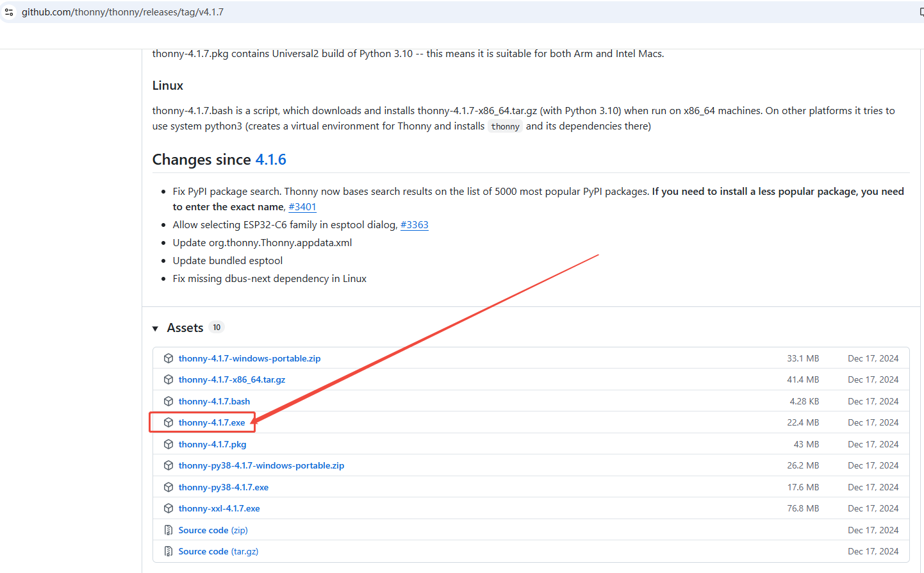
Task: Click the 76.8 MB file size
Action: pyautogui.click(x=803, y=508)
